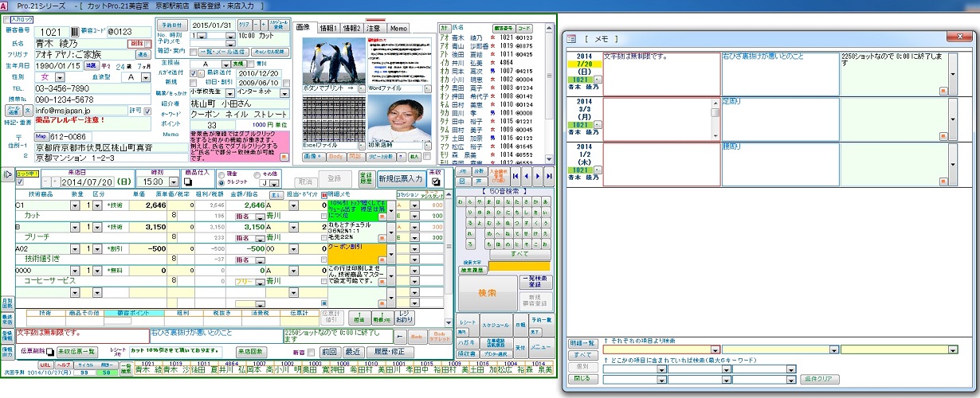980x398 pixels.
Task: Click the red app icon in the title bar
Action: (5, 6)
